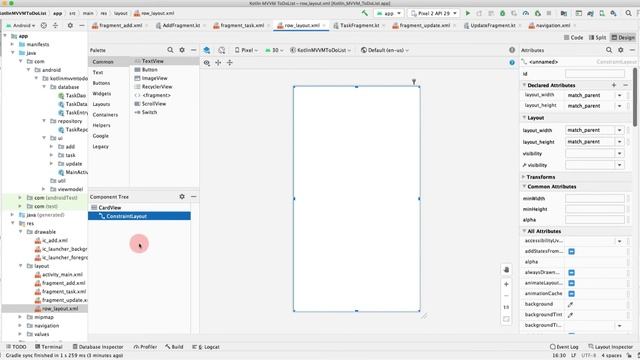Click the minWidth input field

tap(595, 198)
